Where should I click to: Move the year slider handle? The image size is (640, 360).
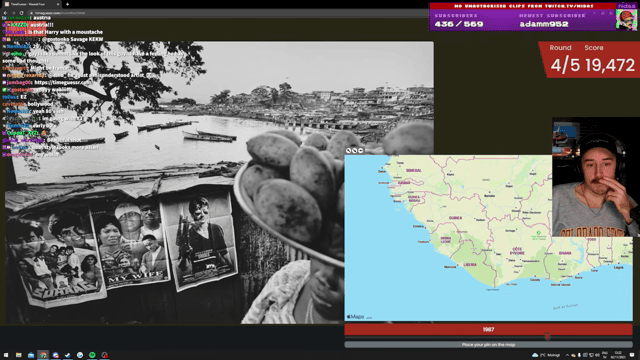[547, 337]
